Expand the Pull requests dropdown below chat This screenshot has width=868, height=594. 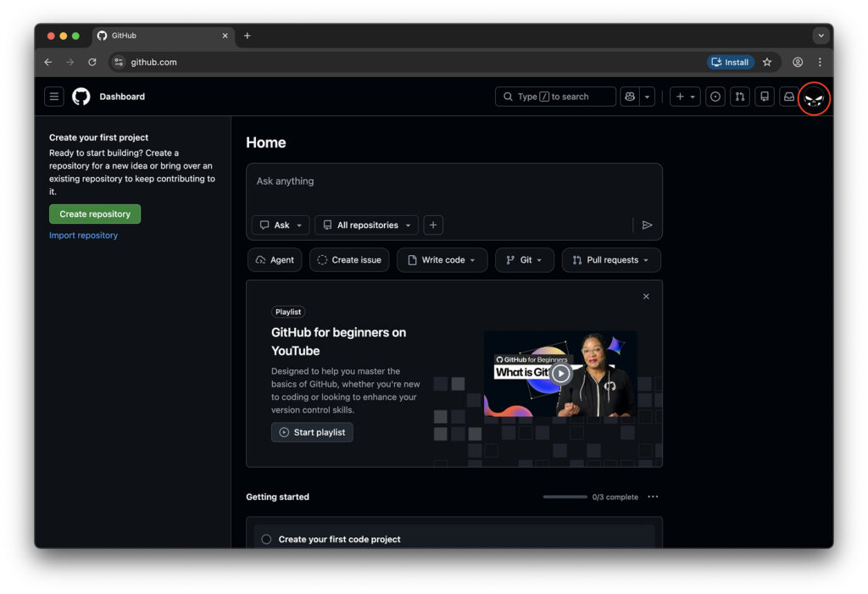pyautogui.click(x=611, y=259)
